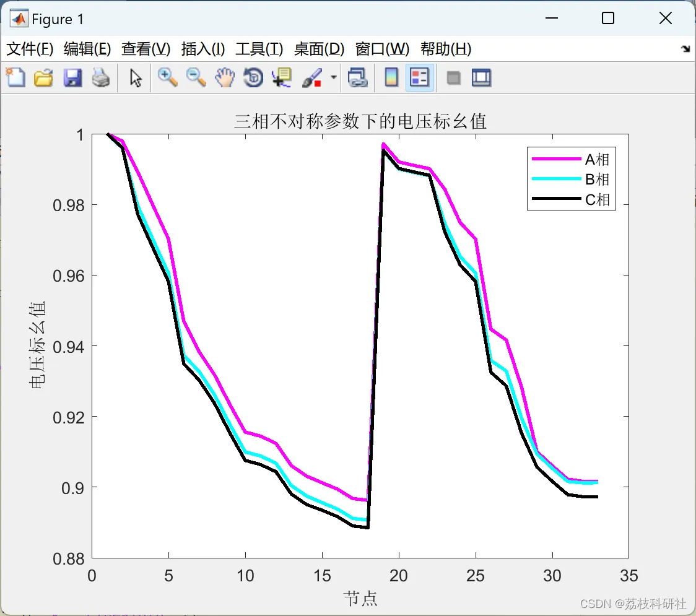Click the plot title 三相不对称参数下的电压标幺值
The width and height of the screenshot is (696, 616).
(x=360, y=121)
